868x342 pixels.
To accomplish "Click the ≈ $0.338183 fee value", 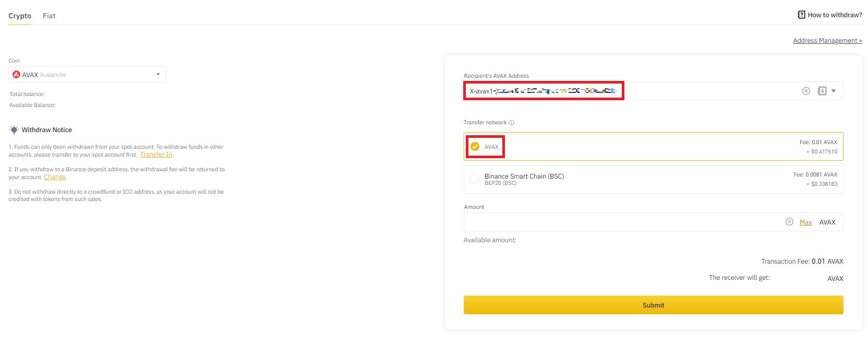I will pyautogui.click(x=822, y=184).
